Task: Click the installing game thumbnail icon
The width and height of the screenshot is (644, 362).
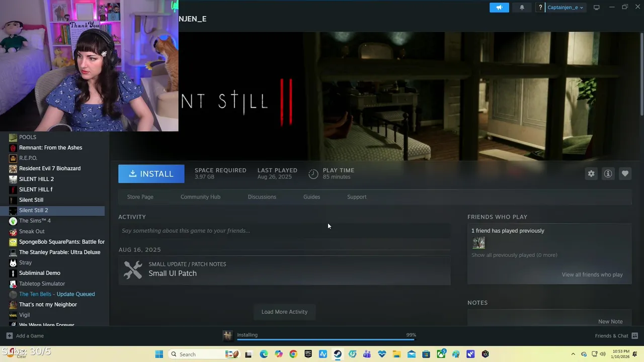Action: (228, 335)
